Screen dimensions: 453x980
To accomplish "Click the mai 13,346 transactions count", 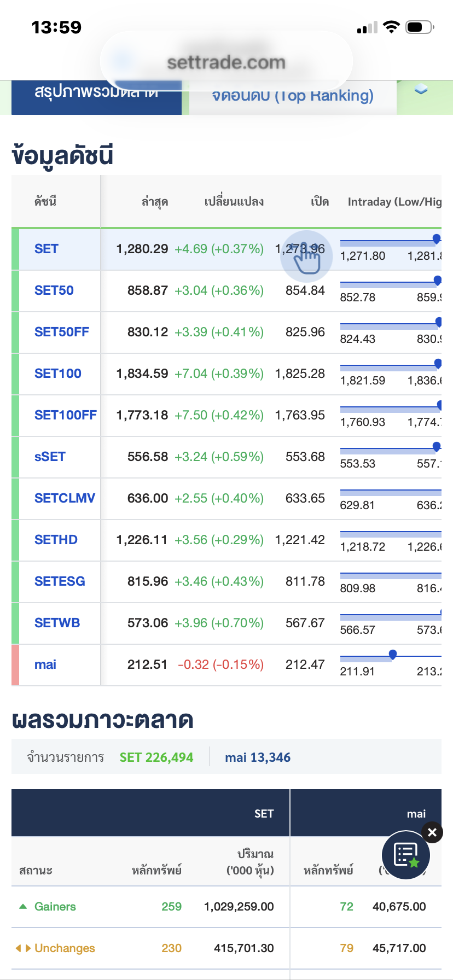I will coord(258,757).
